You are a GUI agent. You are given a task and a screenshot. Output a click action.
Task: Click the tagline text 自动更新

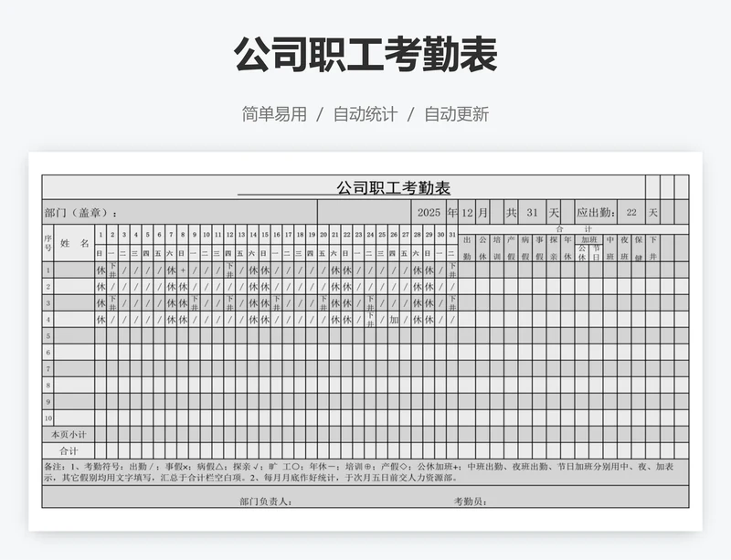(456, 114)
